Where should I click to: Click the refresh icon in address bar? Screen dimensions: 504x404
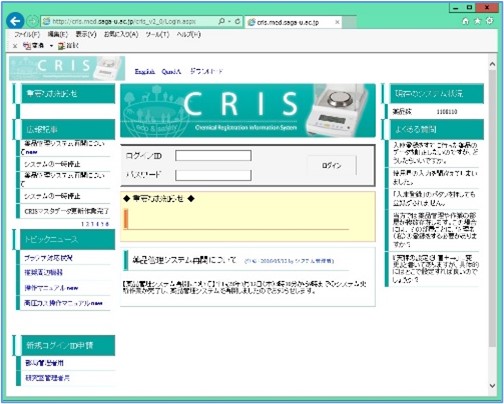click(237, 21)
